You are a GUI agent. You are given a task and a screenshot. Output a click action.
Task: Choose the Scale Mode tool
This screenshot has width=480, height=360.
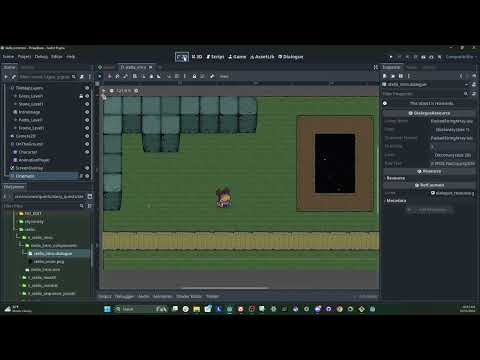[x=125, y=76]
